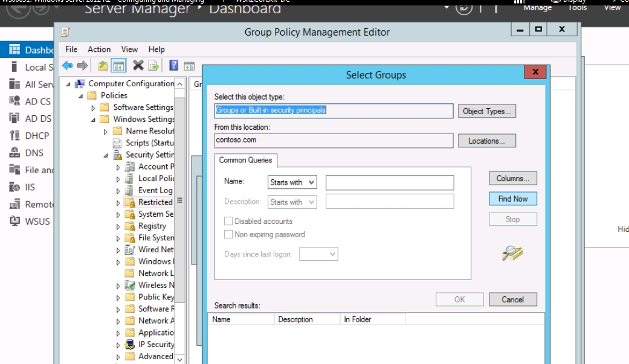Toggle Show/Hide Console Tree icon
Screen dimensions: 629x364
(119, 66)
